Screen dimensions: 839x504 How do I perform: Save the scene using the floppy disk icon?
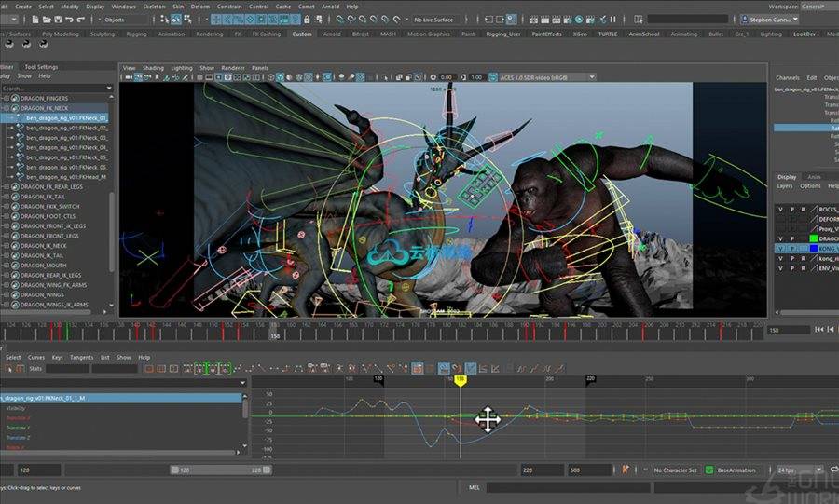58,20
